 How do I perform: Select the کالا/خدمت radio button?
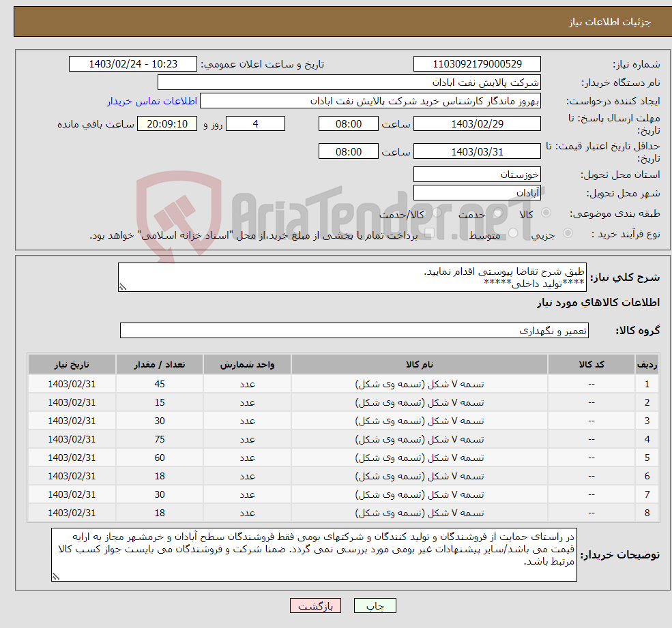[x=437, y=213]
